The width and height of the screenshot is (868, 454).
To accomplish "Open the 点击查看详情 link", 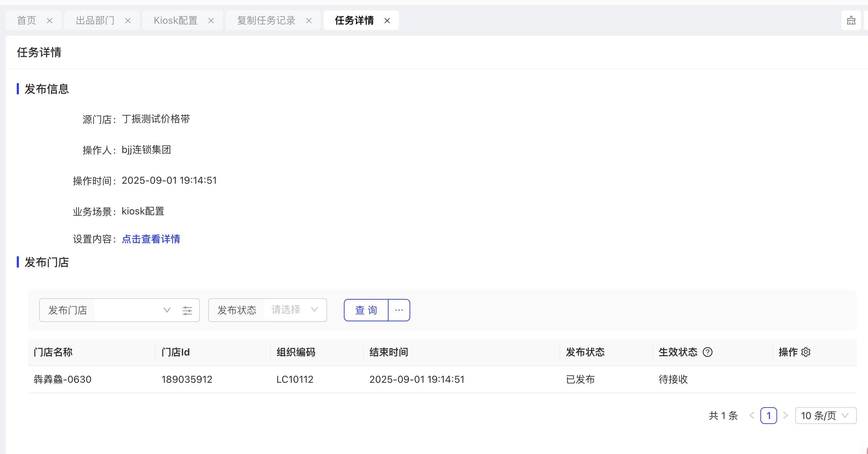I will click(x=151, y=239).
